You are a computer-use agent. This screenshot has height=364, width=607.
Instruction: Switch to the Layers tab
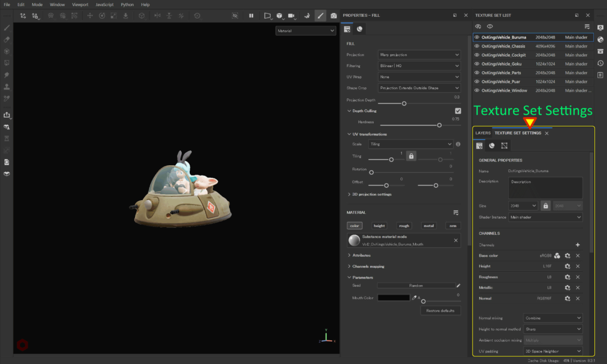(x=483, y=133)
